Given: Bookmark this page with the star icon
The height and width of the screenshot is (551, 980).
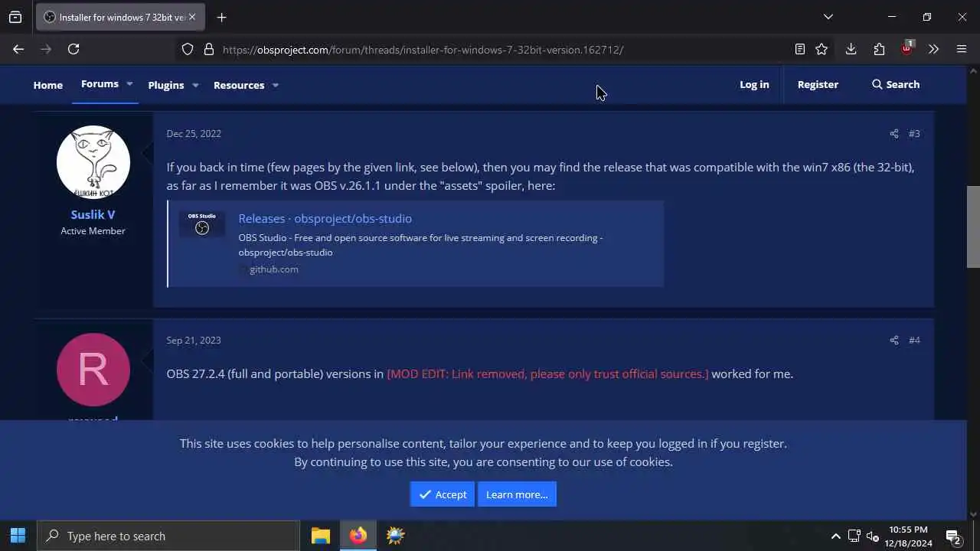Looking at the screenshot, I should (822, 49).
